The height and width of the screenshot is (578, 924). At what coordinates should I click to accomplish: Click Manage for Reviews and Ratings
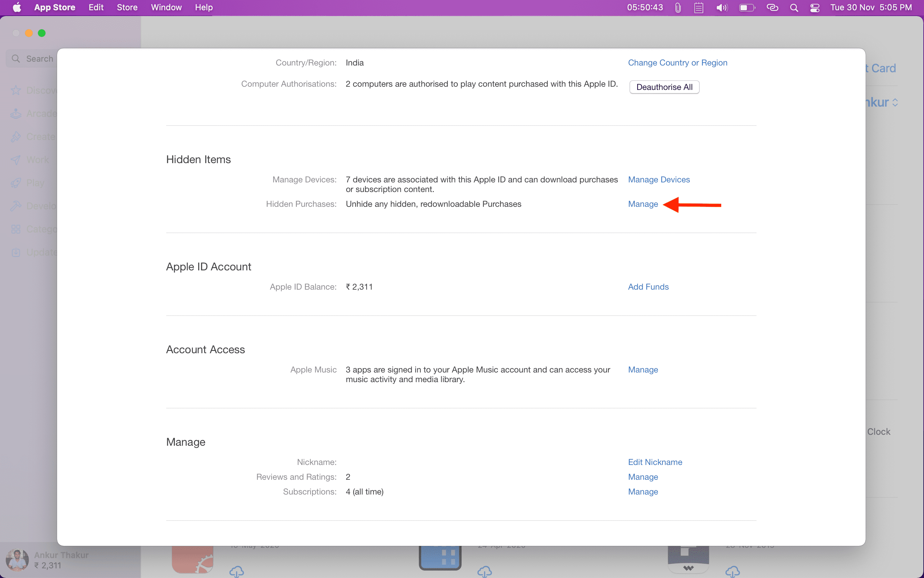643,477
